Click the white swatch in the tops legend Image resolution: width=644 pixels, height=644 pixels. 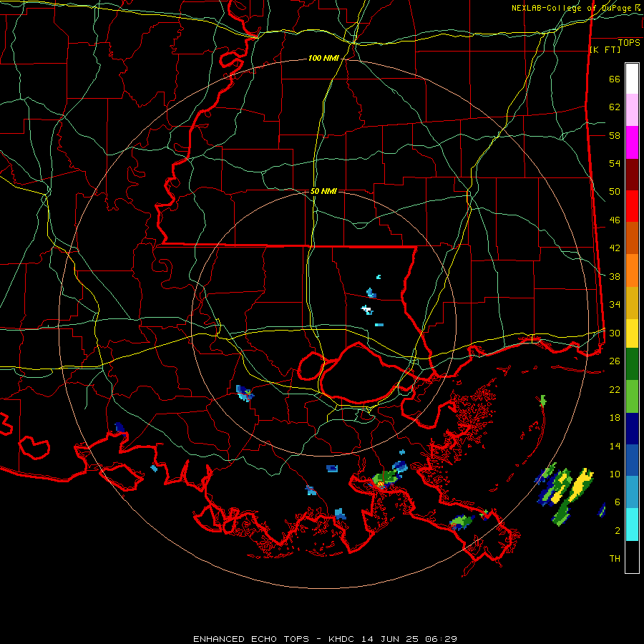[x=632, y=79]
